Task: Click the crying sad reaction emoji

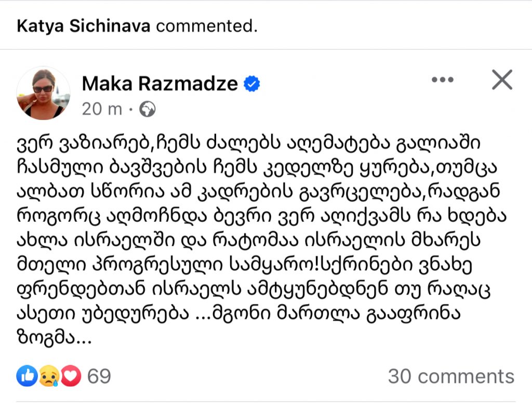Action: [48, 376]
